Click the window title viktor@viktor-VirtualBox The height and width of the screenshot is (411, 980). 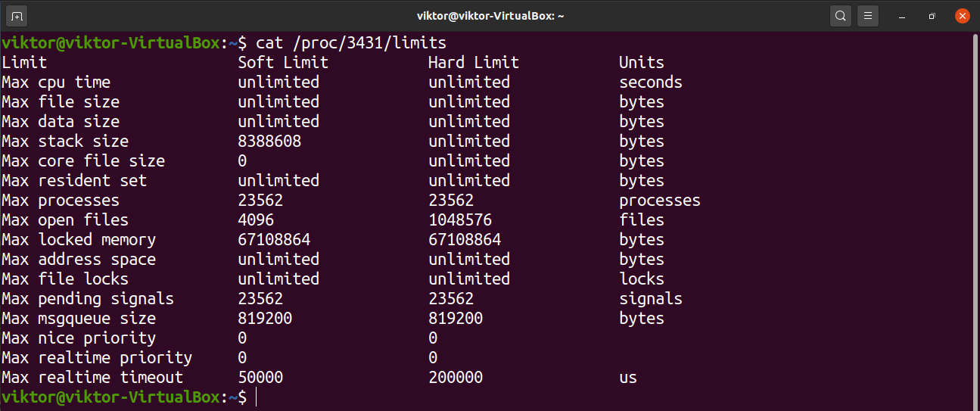click(490, 15)
